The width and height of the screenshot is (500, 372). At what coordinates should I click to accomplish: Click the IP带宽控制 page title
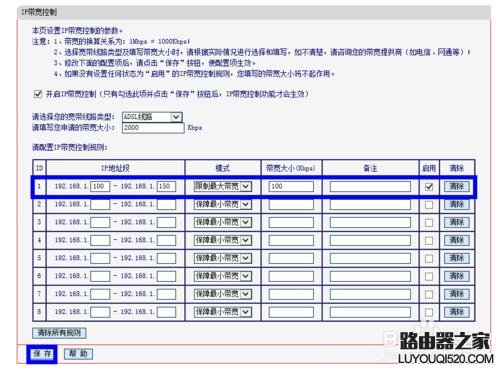39,12
